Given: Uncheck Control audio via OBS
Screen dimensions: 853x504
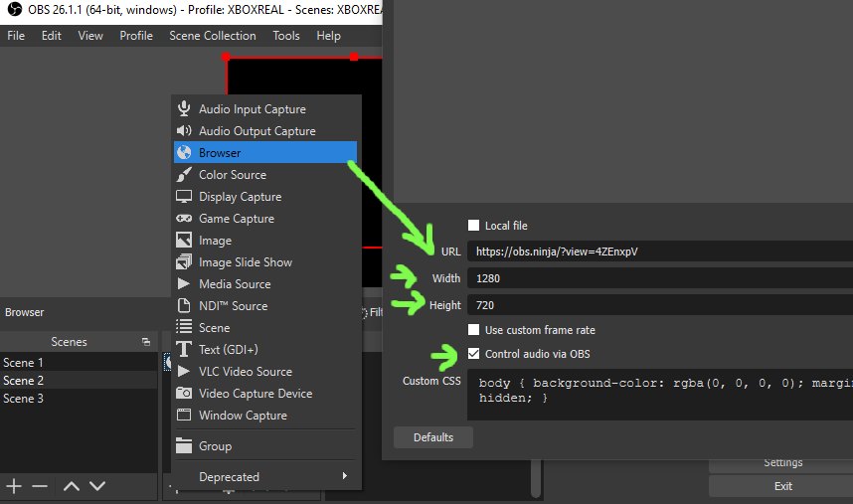Looking at the screenshot, I should coord(474,354).
